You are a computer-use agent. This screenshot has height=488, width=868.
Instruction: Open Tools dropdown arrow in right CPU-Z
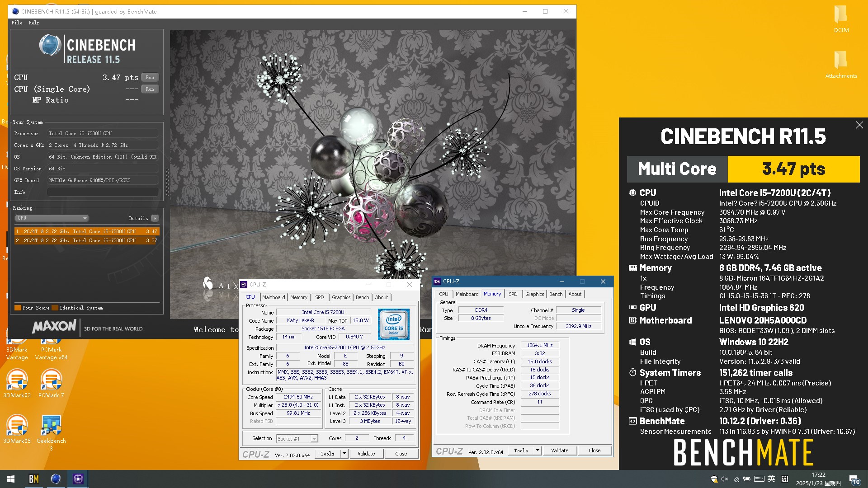coord(538,450)
